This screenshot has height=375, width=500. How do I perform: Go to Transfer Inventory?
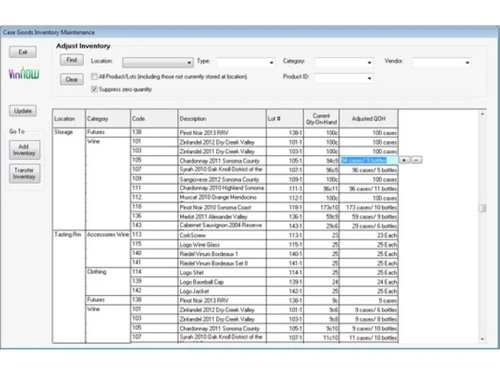(x=25, y=173)
